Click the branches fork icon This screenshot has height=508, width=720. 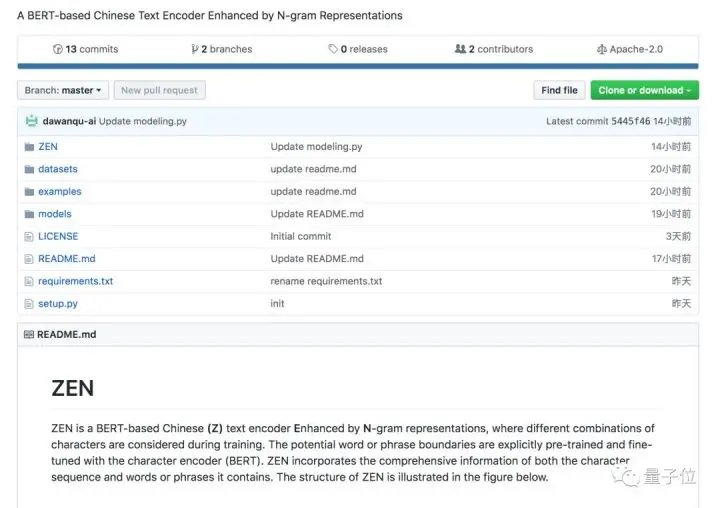pyautogui.click(x=194, y=49)
